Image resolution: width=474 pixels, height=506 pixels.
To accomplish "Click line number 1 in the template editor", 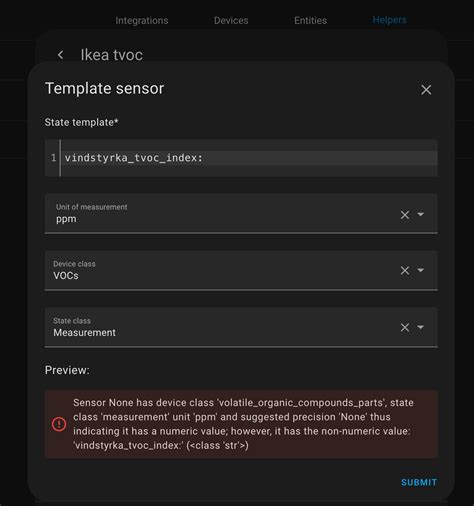I will coord(53,158).
